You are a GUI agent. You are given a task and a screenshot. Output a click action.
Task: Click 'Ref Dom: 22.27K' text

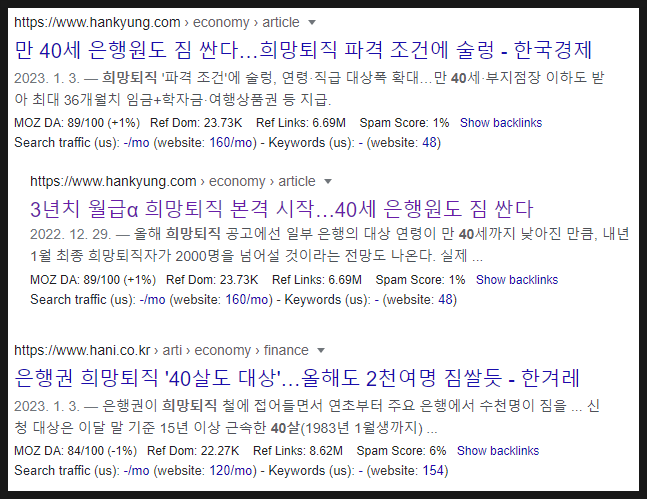[193, 450]
